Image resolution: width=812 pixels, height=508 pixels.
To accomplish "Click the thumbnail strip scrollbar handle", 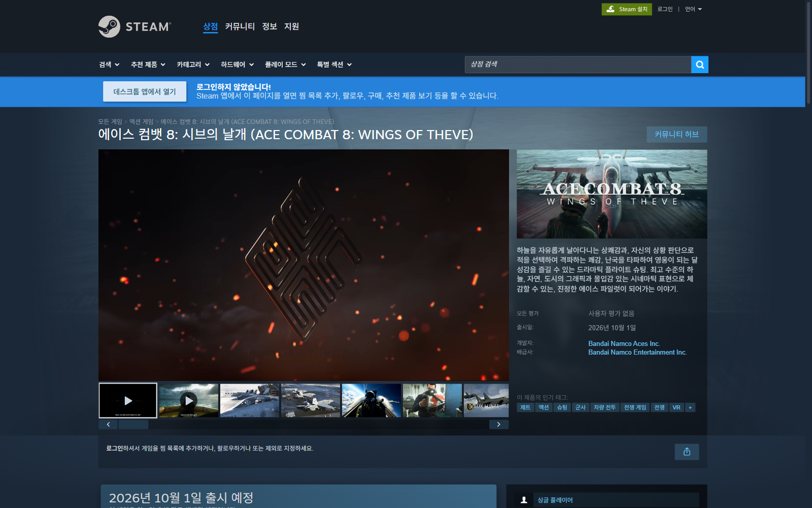I will click(133, 424).
